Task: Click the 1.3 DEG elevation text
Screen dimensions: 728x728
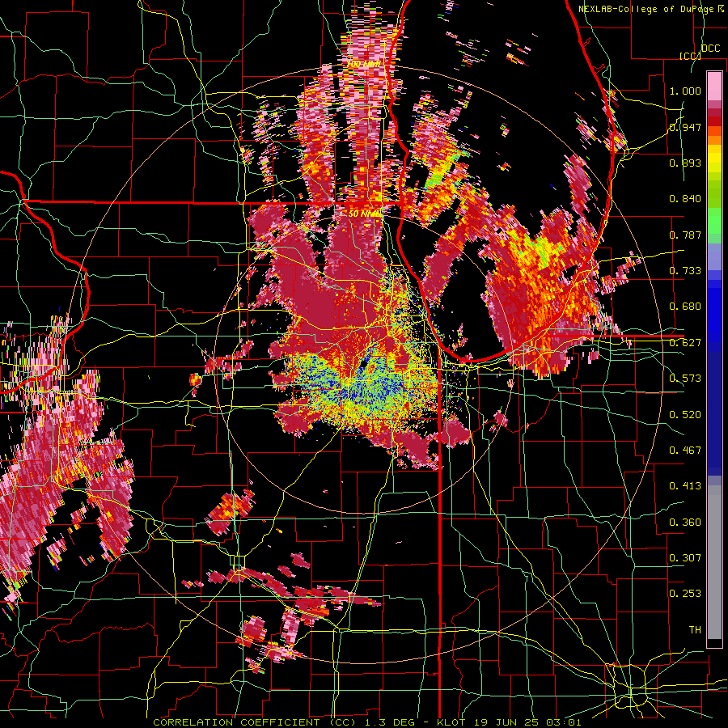Action: pos(391,722)
